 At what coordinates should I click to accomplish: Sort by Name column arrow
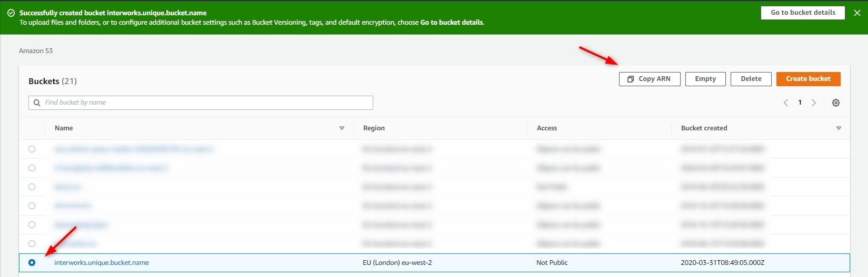tap(342, 128)
